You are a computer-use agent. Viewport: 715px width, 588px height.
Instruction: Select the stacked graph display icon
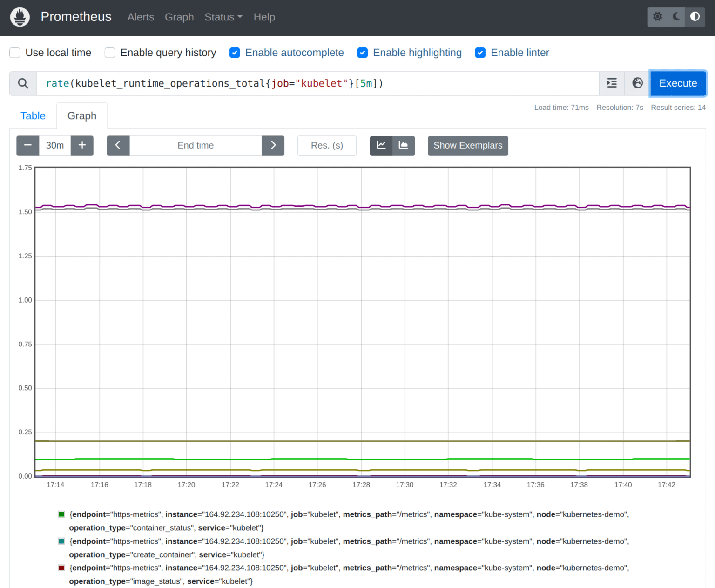point(404,146)
